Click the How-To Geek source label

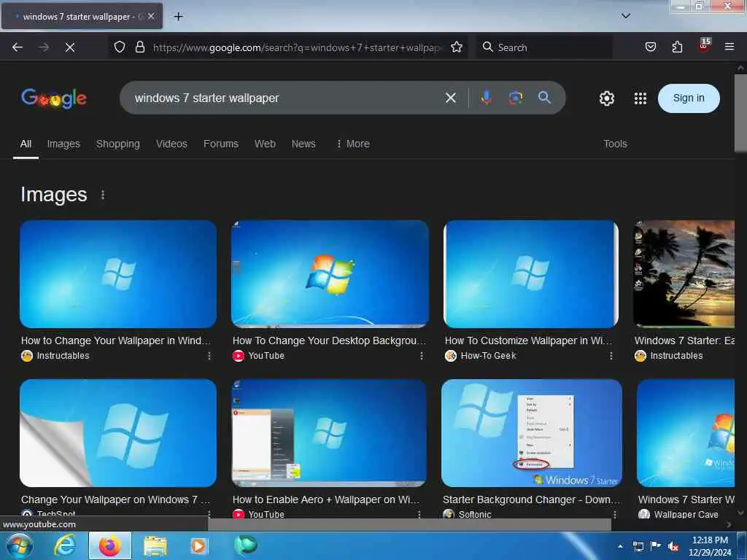tap(488, 356)
